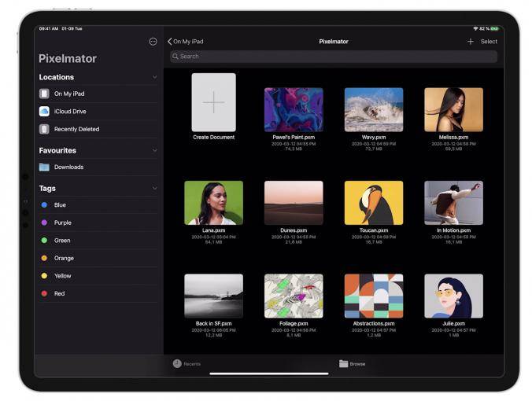The width and height of the screenshot is (532, 401).
Task: Open the Julie.pxm thumbnail
Action: tap(453, 296)
